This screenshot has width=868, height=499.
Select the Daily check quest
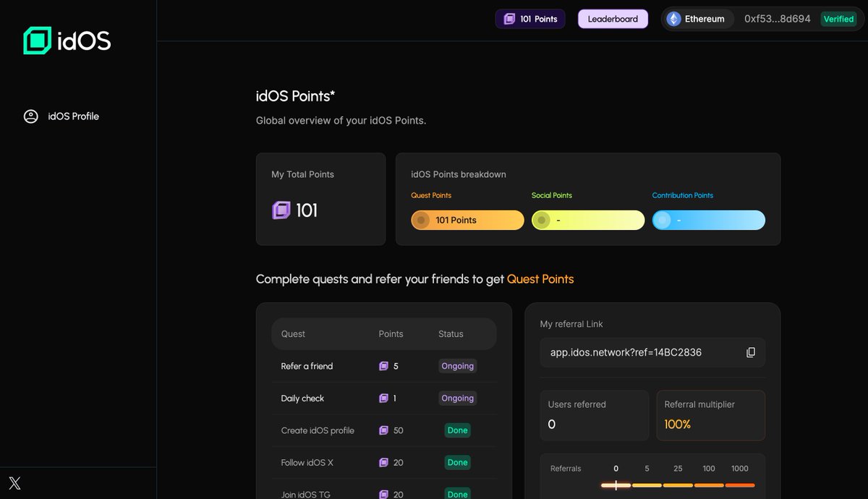[x=302, y=398]
